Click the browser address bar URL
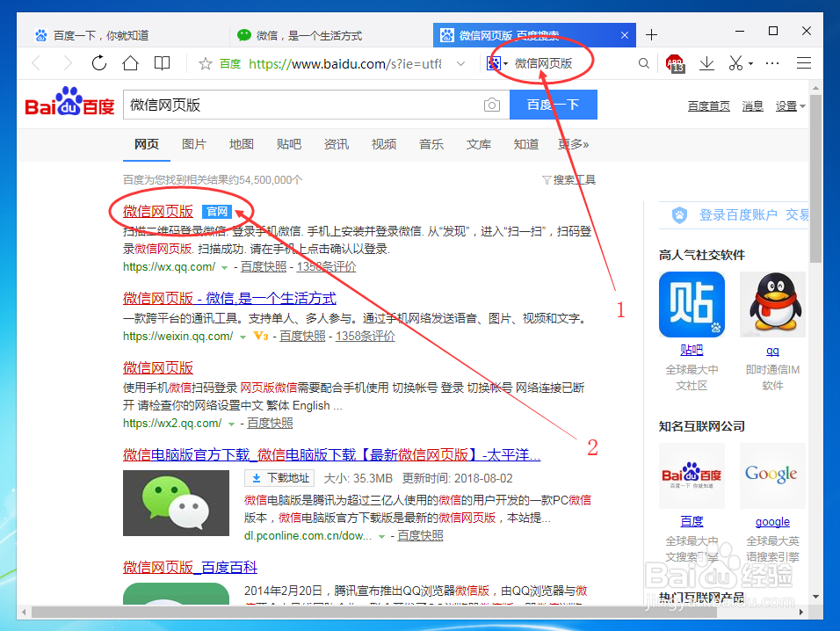 point(345,64)
